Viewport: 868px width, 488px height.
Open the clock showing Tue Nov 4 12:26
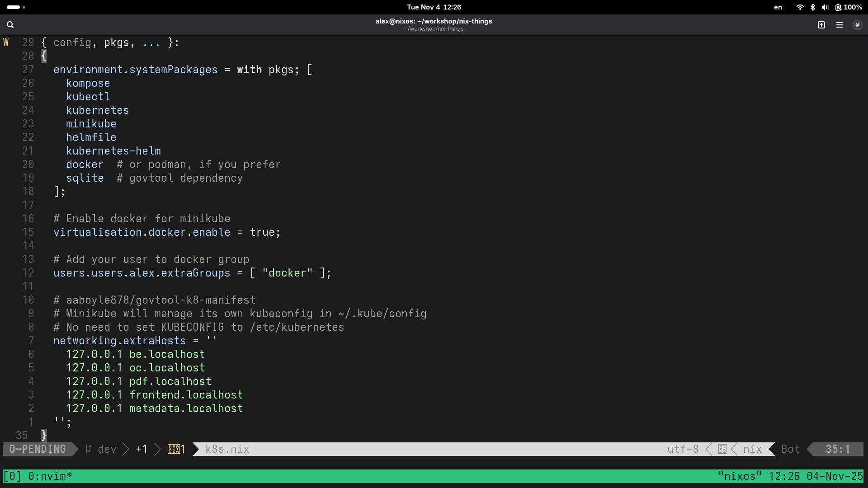434,7
